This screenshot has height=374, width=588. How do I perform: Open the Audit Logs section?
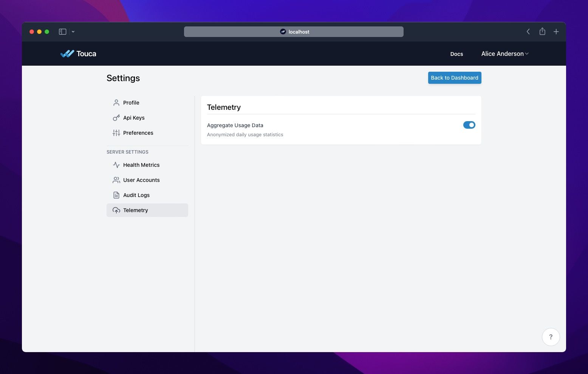[x=147, y=195]
